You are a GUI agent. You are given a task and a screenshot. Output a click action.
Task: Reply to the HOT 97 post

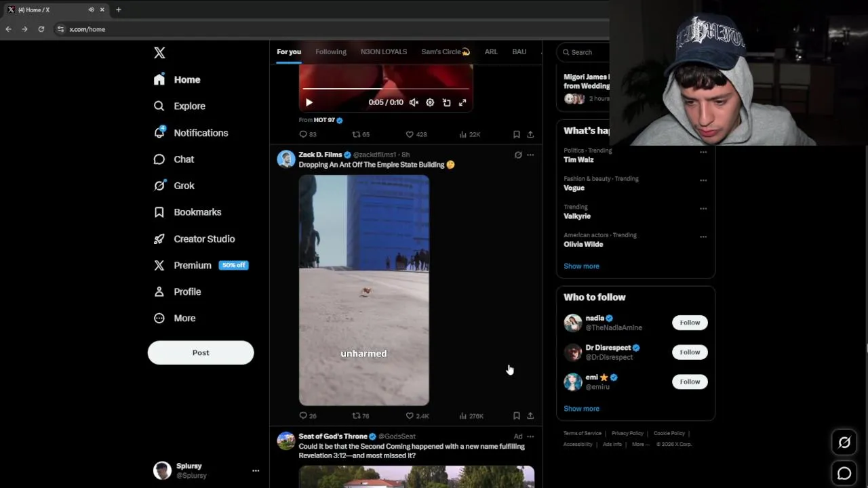point(308,134)
